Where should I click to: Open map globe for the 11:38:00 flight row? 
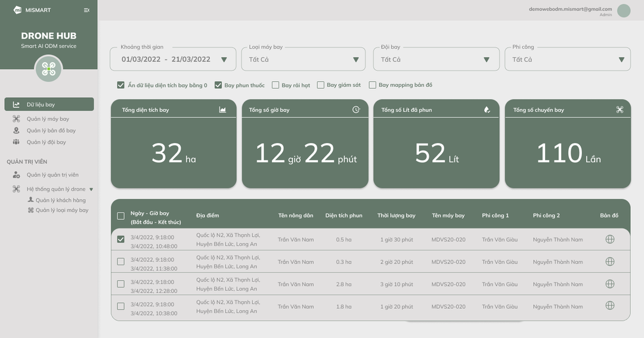(x=610, y=261)
